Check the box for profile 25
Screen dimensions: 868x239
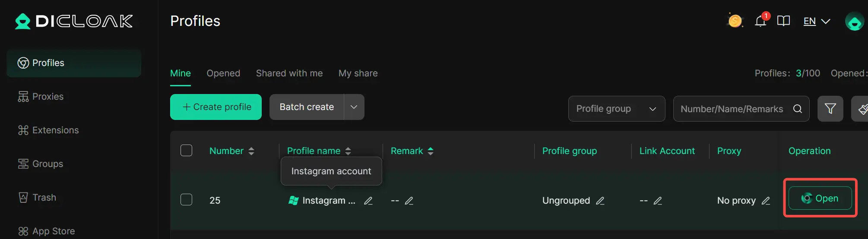coord(186,200)
